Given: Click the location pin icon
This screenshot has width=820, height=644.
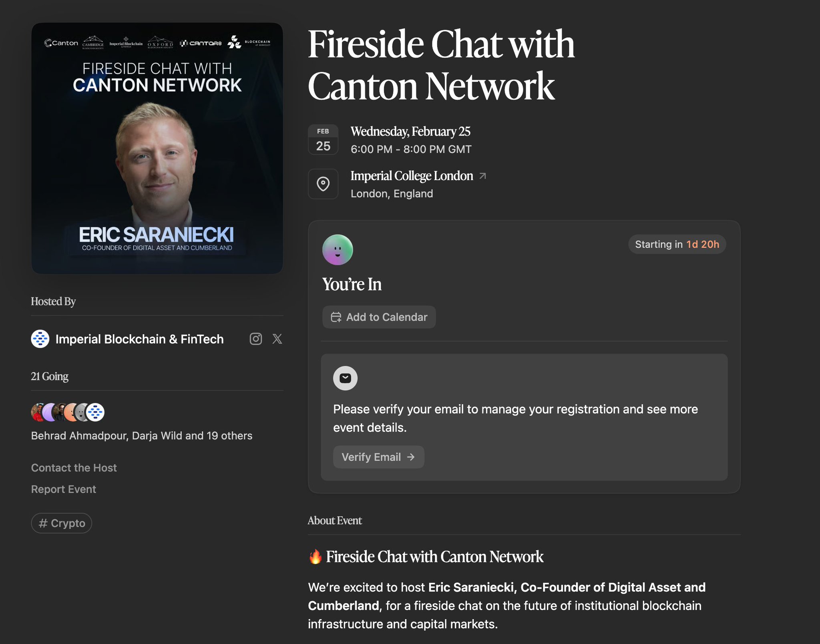Looking at the screenshot, I should pos(323,184).
